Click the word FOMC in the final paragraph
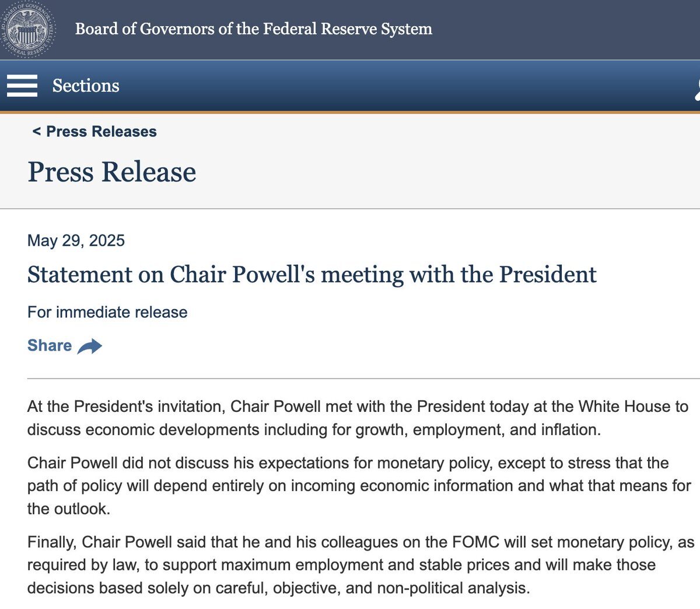The image size is (700, 609). coord(476,542)
